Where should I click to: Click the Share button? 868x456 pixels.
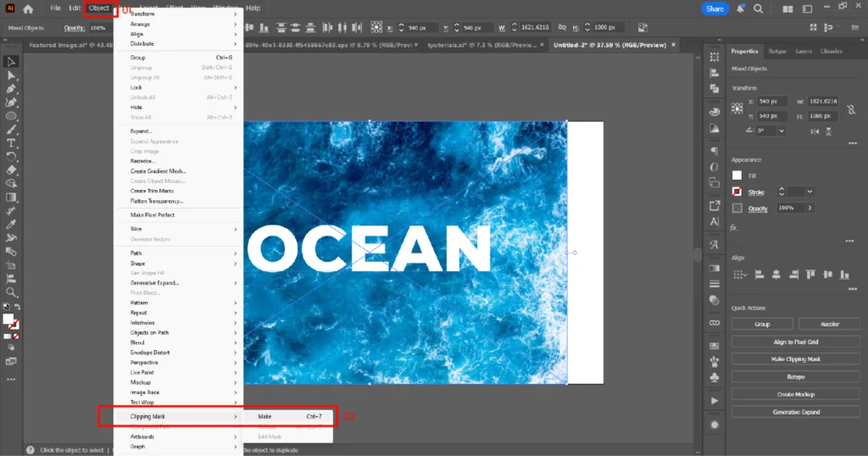(715, 8)
